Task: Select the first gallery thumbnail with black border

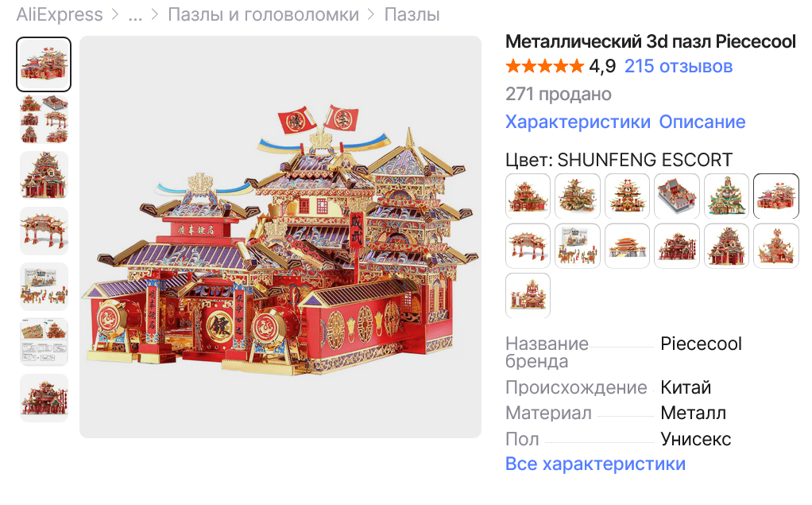Action: coord(44,64)
